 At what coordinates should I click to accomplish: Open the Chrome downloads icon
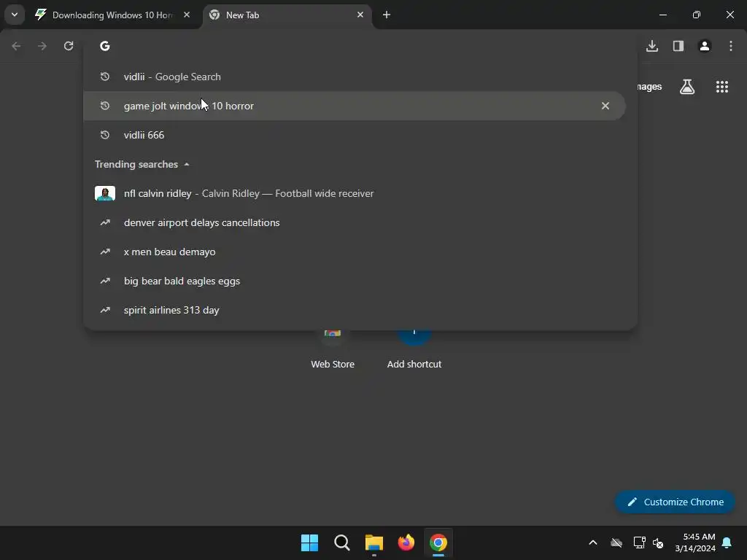652,46
